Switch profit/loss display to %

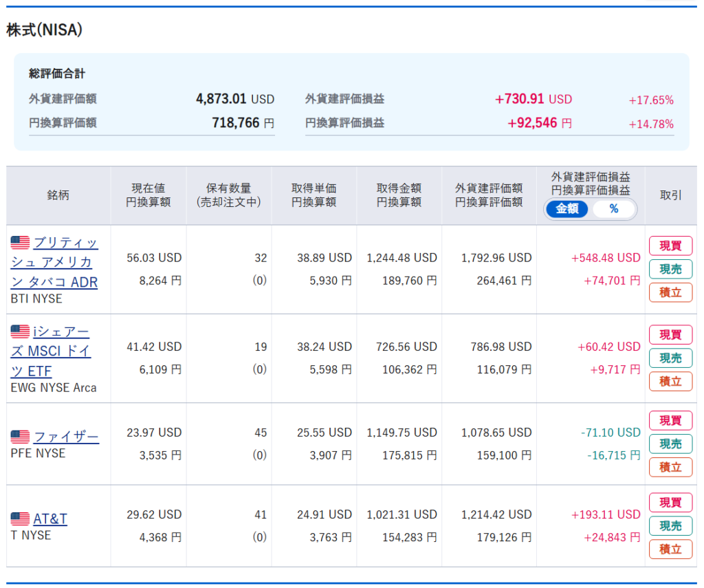tap(613, 209)
